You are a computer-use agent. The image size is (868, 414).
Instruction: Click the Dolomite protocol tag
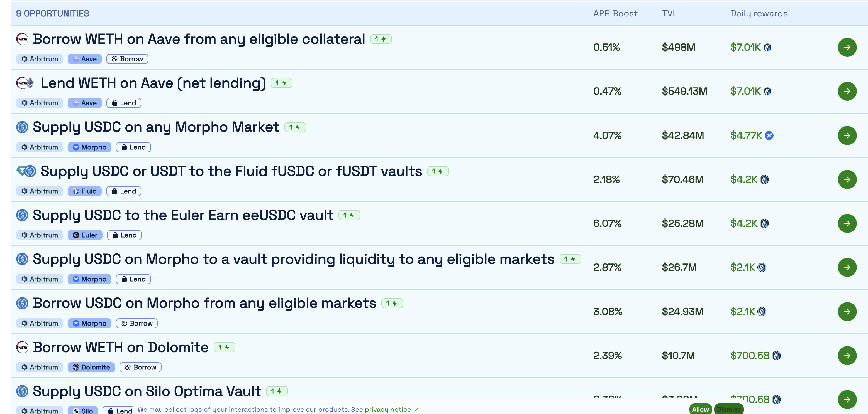click(91, 367)
